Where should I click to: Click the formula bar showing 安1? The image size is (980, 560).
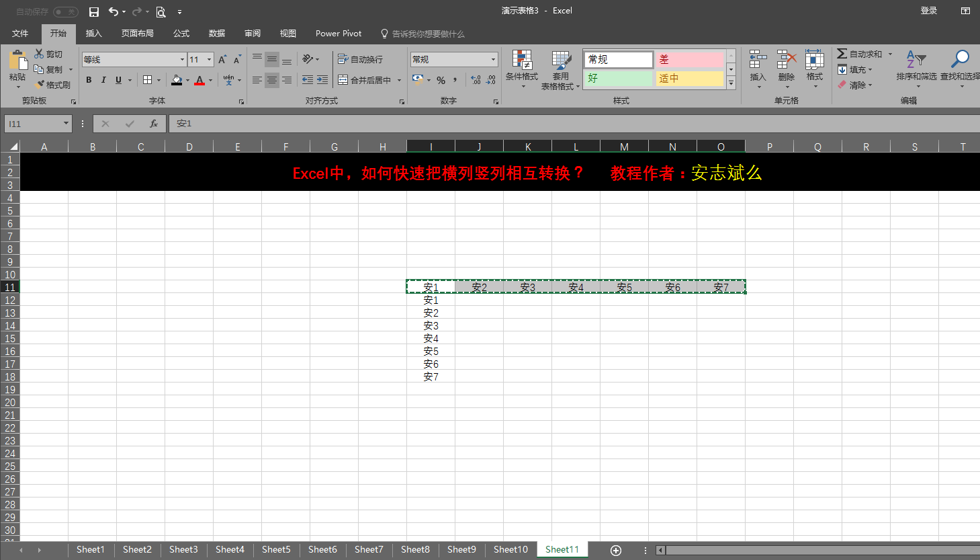click(x=574, y=124)
